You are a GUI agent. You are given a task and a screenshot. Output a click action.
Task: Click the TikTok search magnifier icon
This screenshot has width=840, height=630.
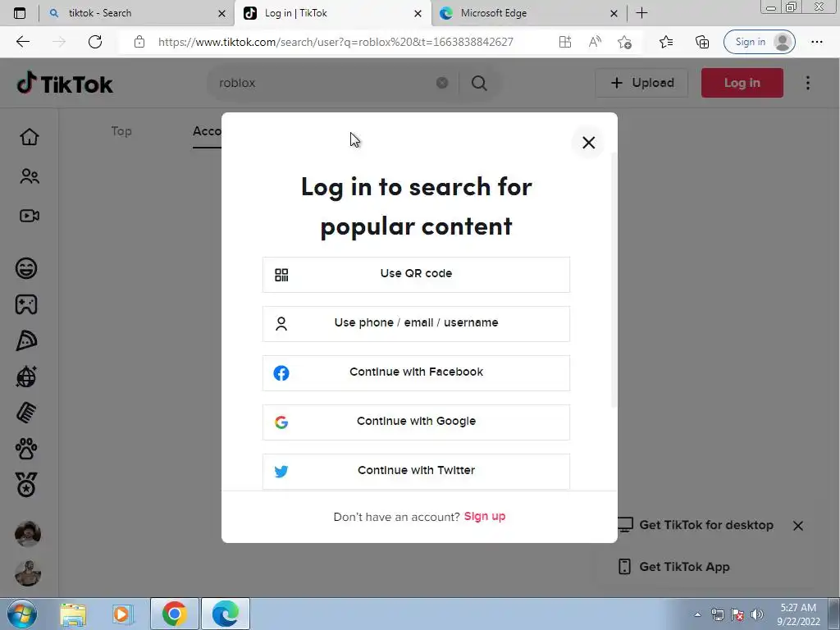pos(479,83)
